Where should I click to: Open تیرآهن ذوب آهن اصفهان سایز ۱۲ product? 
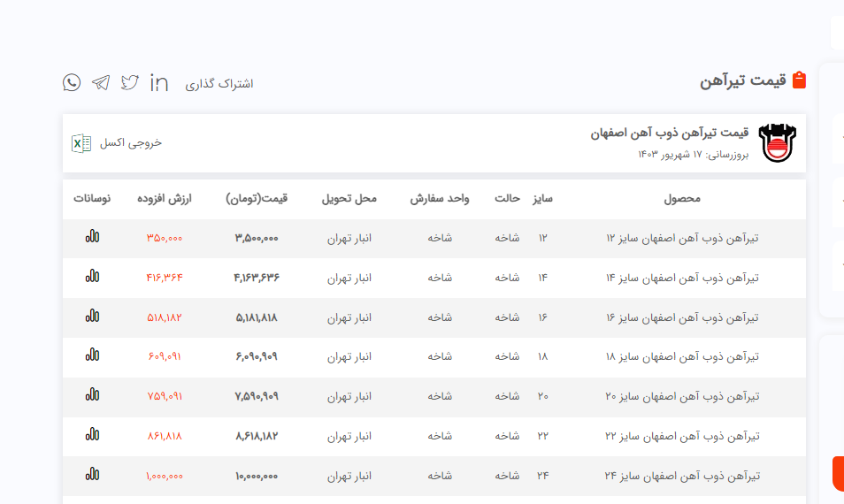(682, 238)
